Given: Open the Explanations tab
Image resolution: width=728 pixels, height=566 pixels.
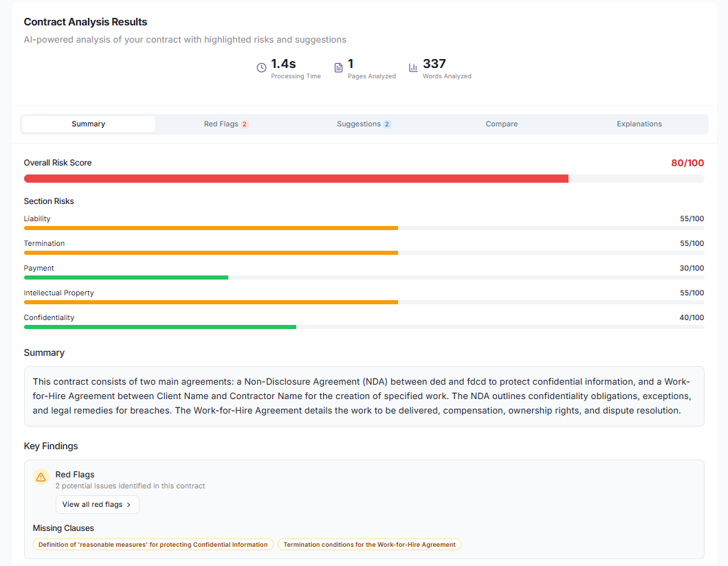Looking at the screenshot, I should click(639, 124).
